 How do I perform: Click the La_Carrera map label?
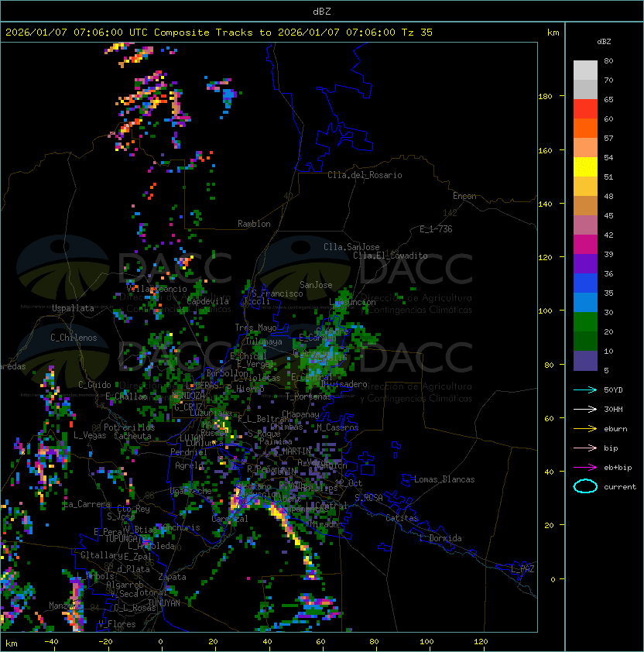85,504
